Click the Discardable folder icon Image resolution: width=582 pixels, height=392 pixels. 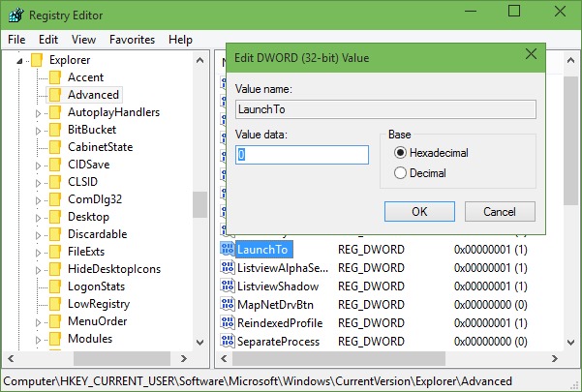click(x=55, y=234)
